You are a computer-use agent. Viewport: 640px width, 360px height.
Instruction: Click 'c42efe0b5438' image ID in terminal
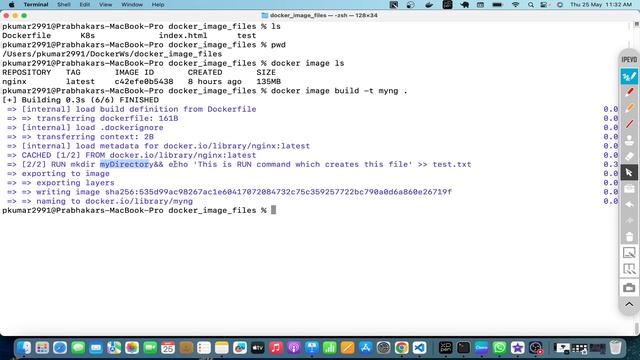click(144, 82)
